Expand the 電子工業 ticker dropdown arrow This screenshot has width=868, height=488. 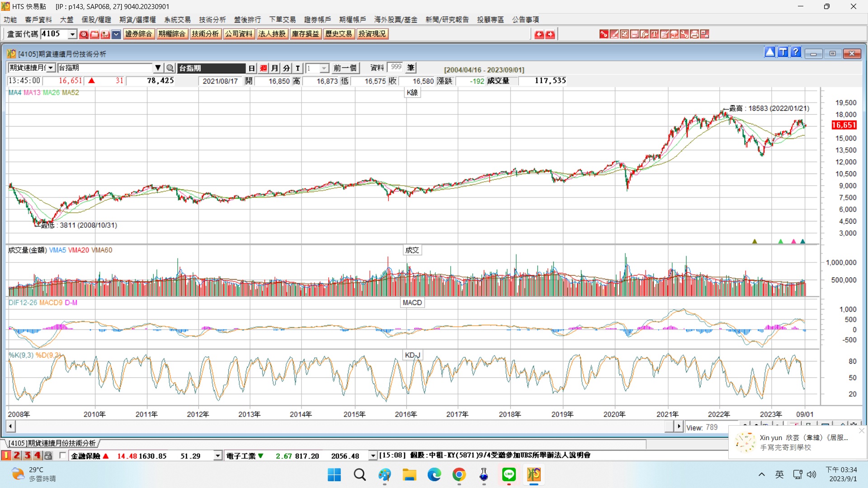click(x=373, y=456)
